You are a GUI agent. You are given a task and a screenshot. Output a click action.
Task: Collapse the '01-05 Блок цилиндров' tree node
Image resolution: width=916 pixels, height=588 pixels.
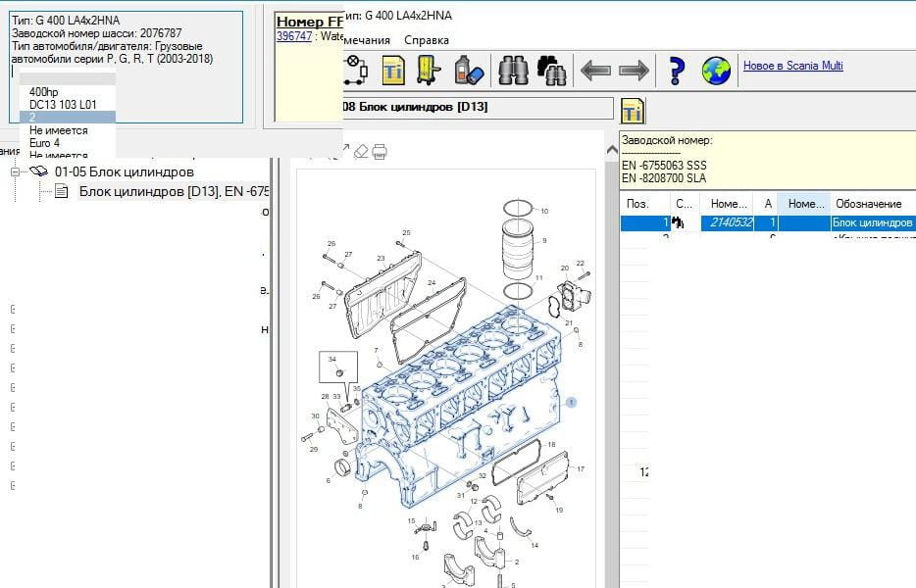pyautogui.click(x=16, y=171)
